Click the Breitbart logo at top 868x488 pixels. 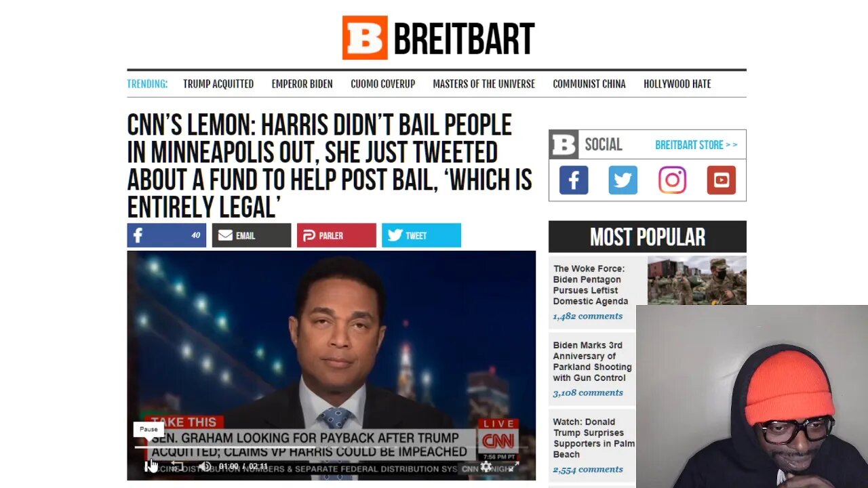pos(438,38)
